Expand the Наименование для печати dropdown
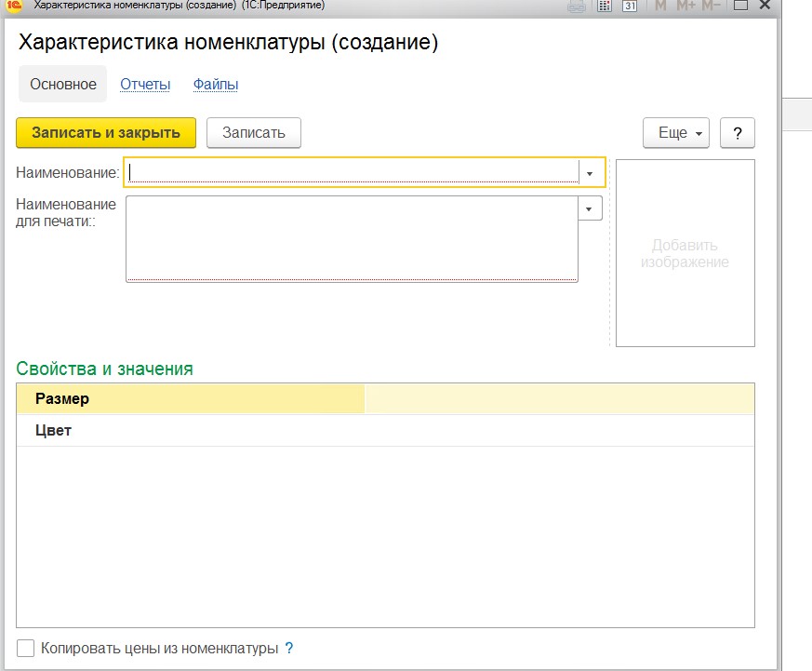The height and width of the screenshot is (671, 812). click(590, 208)
